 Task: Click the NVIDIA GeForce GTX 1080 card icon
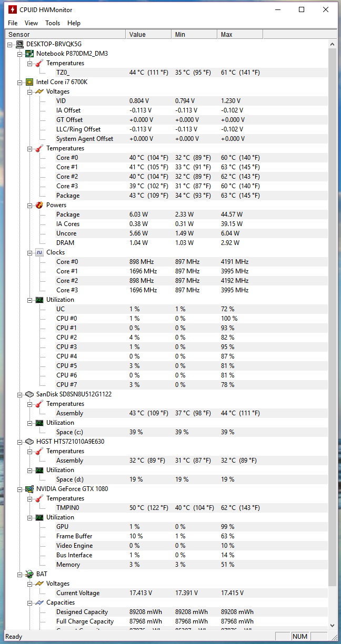[x=30, y=489]
